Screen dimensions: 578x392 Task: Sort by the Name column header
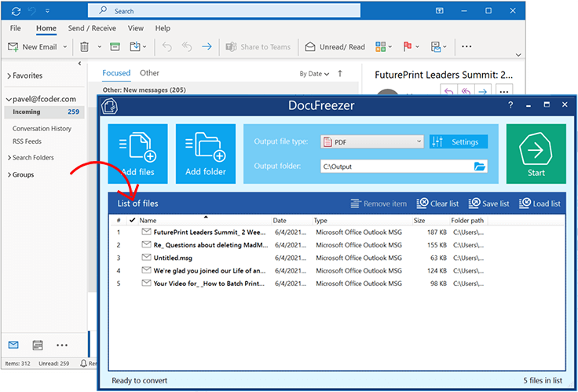[x=205, y=221]
